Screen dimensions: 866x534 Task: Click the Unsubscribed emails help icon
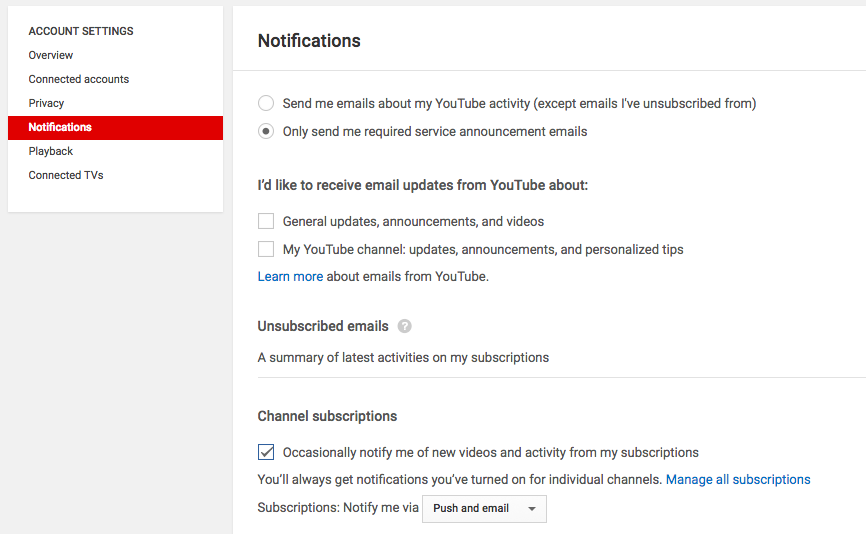coord(404,326)
